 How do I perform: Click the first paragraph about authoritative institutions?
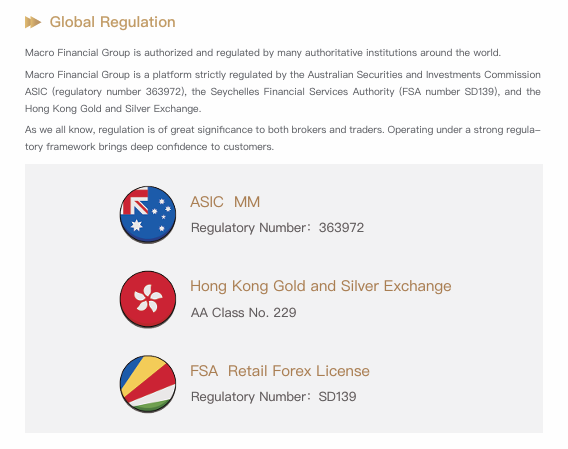click(x=263, y=53)
